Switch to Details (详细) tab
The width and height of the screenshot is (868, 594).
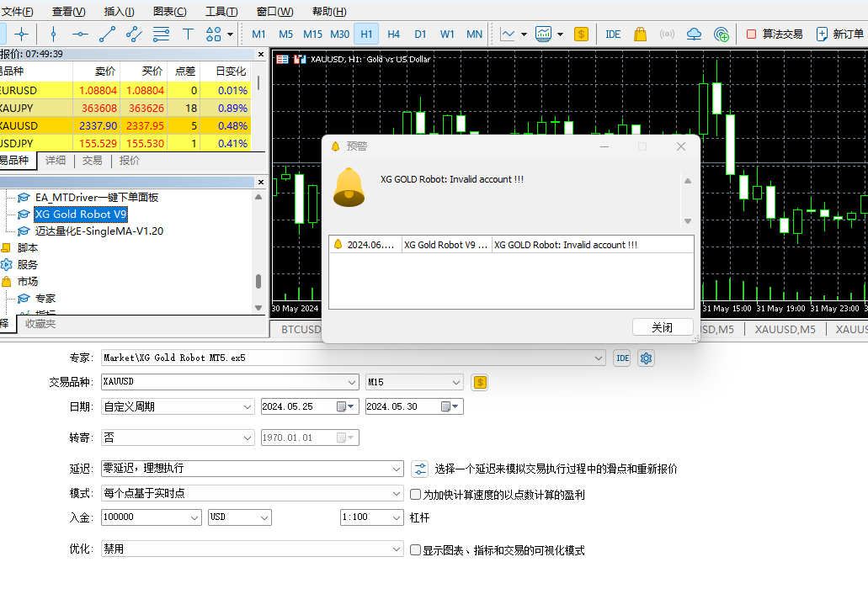point(56,161)
